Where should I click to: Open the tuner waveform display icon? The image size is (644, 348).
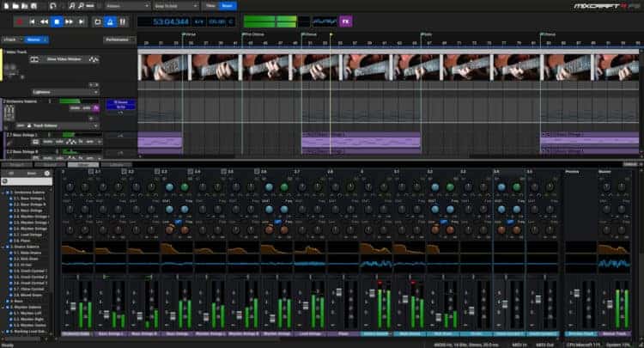pos(325,21)
